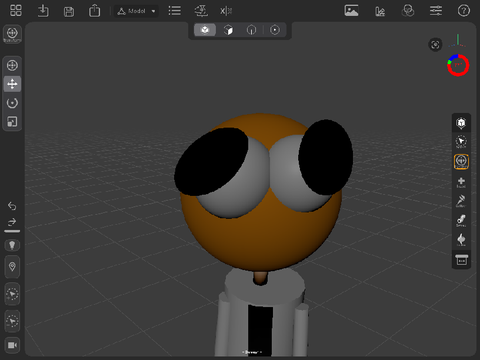The width and height of the screenshot is (480, 360).
Task: Select the edge selection mode icon
Action: pos(251,30)
